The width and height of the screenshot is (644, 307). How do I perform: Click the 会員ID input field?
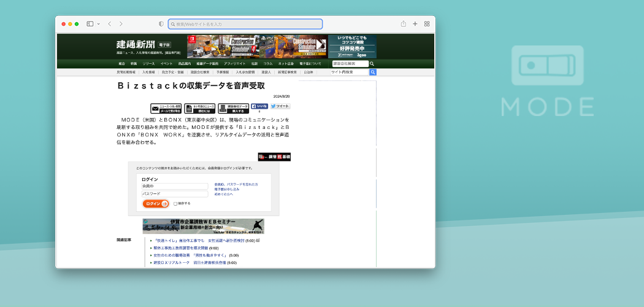coord(175,185)
